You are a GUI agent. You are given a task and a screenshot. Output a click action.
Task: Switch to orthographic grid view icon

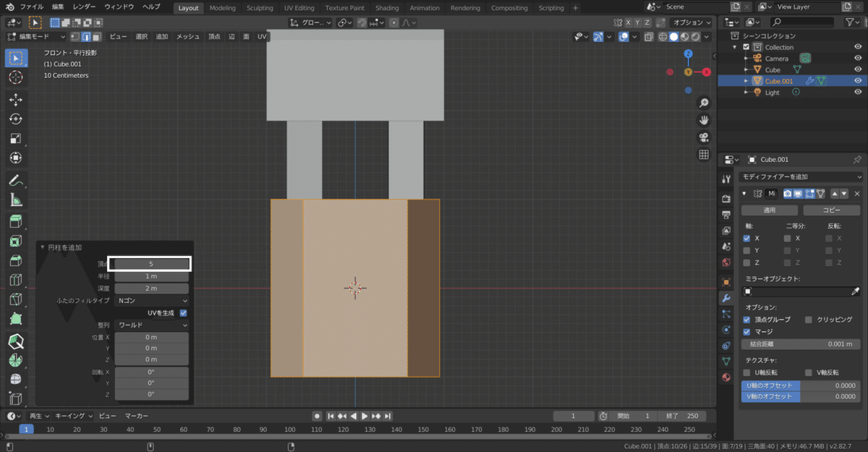[x=704, y=155]
